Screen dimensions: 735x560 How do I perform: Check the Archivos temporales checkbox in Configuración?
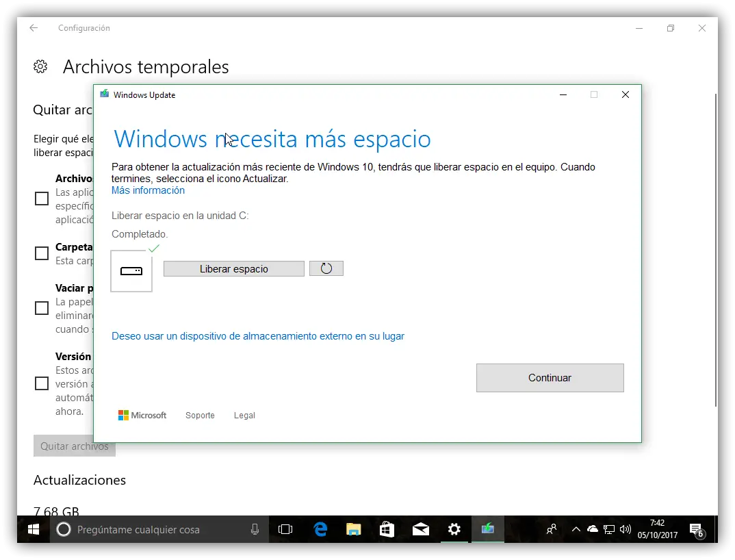[x=42, y=199]
